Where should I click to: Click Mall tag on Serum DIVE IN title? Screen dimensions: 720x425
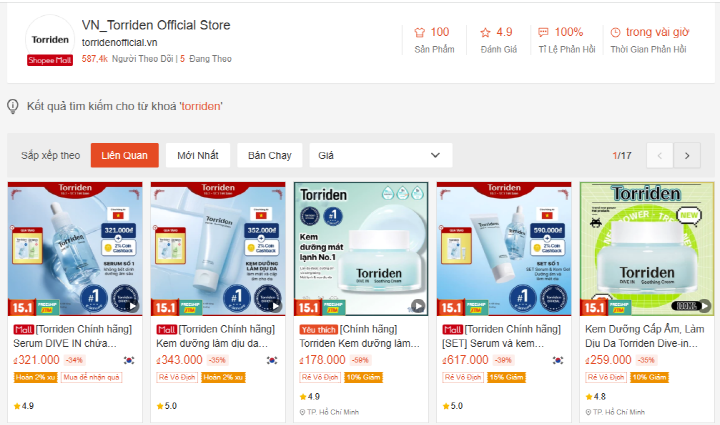(x=23, y=330)
